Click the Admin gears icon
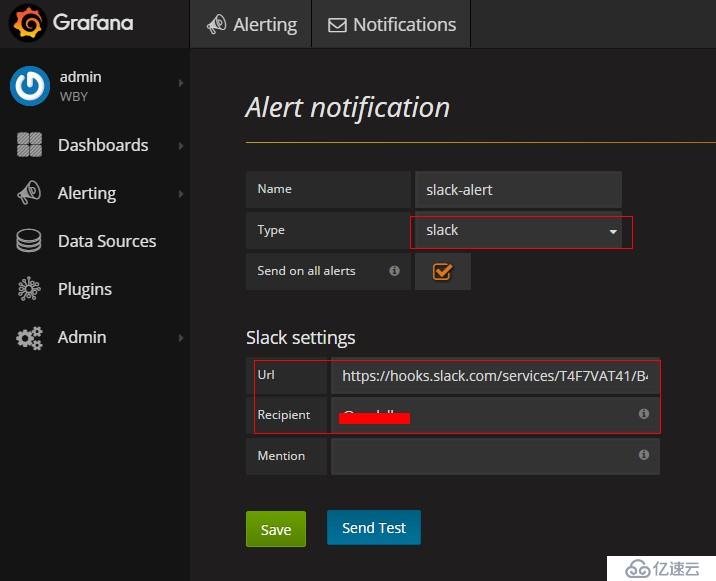716x581 pixels. coord(30,338)
